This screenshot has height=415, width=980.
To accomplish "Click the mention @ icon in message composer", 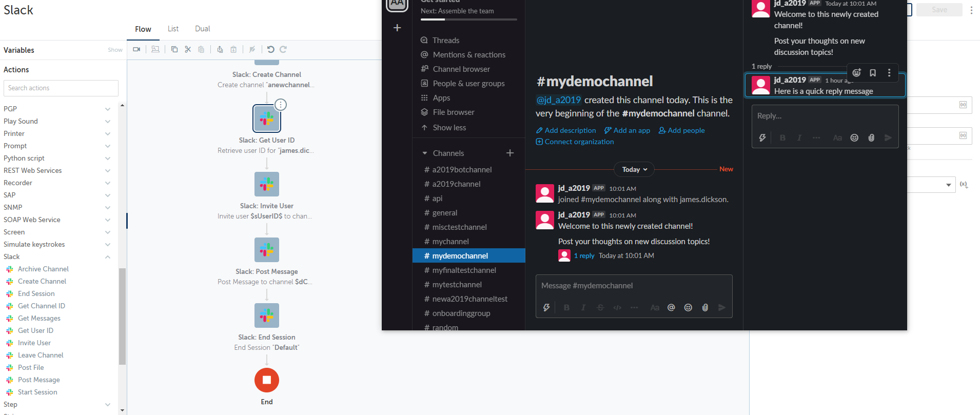I will [x=671, y=307].
